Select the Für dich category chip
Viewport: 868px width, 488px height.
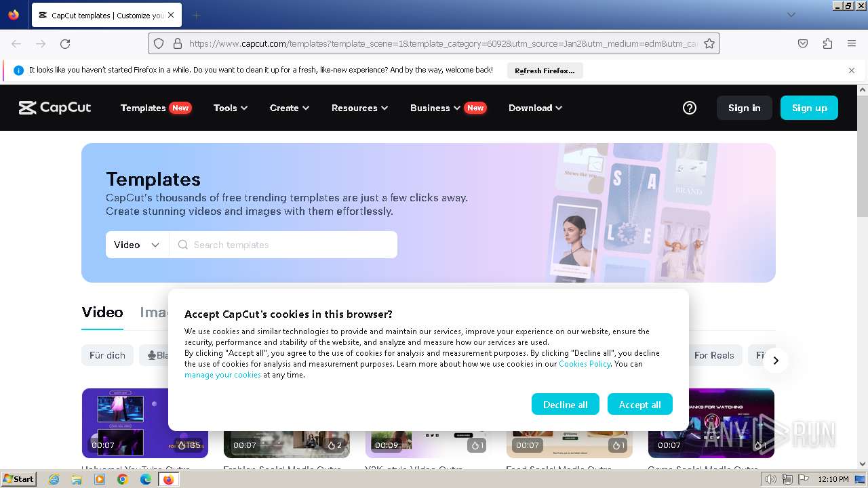pos(107,355)
